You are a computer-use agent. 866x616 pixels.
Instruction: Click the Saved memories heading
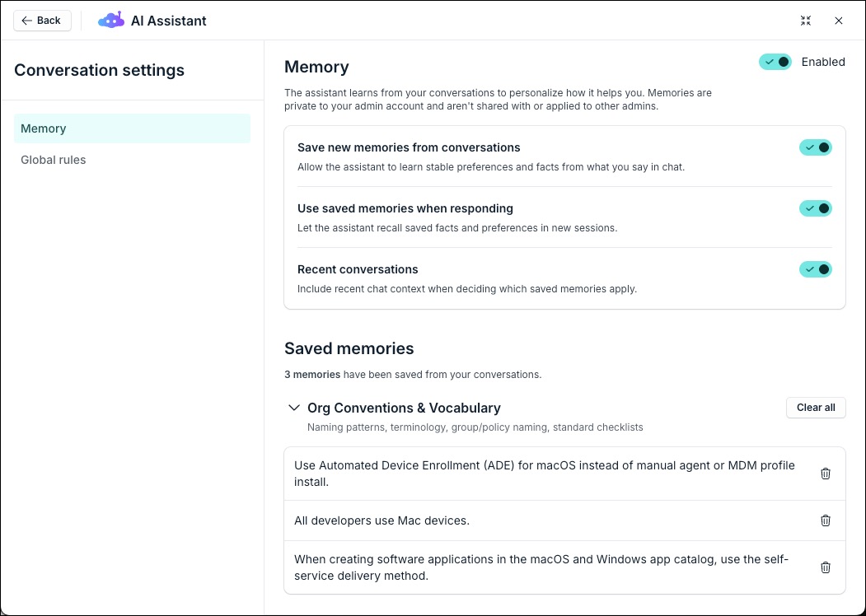349,348
